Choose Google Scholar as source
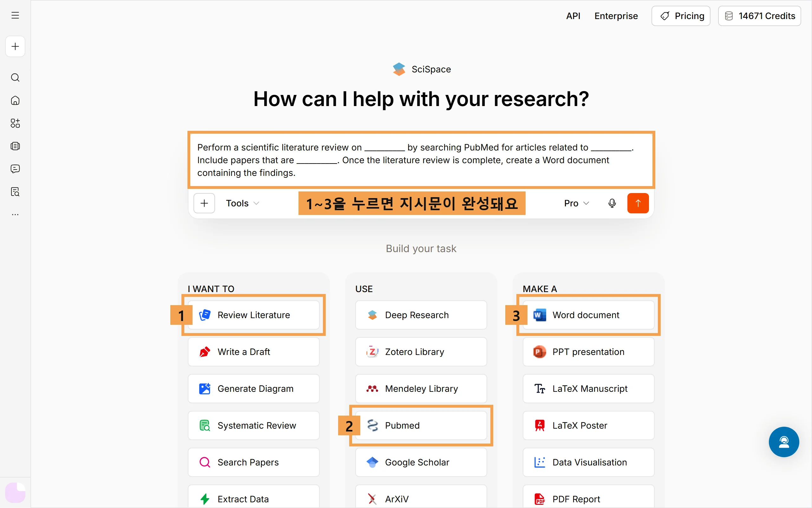Viewport: 812px width, 508px height. pyautogui.click(x=421, y=462)
